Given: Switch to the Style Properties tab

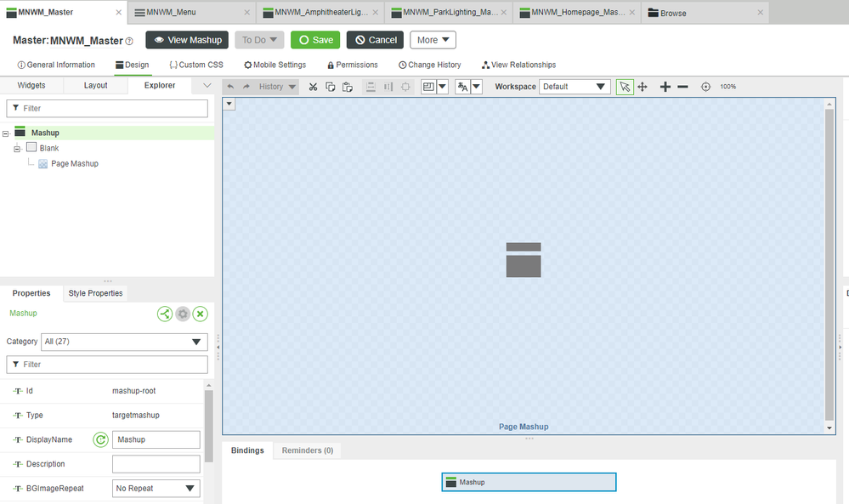Looking at the screenshot, I should pos(95,292).
